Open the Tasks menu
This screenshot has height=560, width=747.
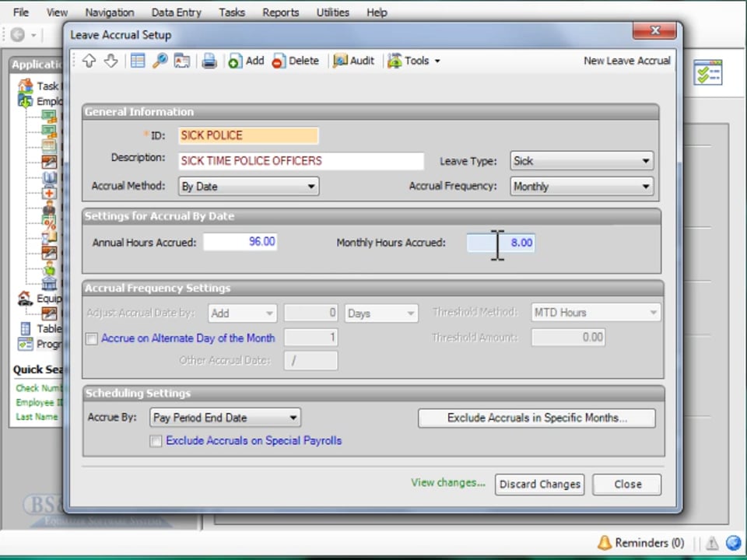pyautogui.click(x=232, y=12)
